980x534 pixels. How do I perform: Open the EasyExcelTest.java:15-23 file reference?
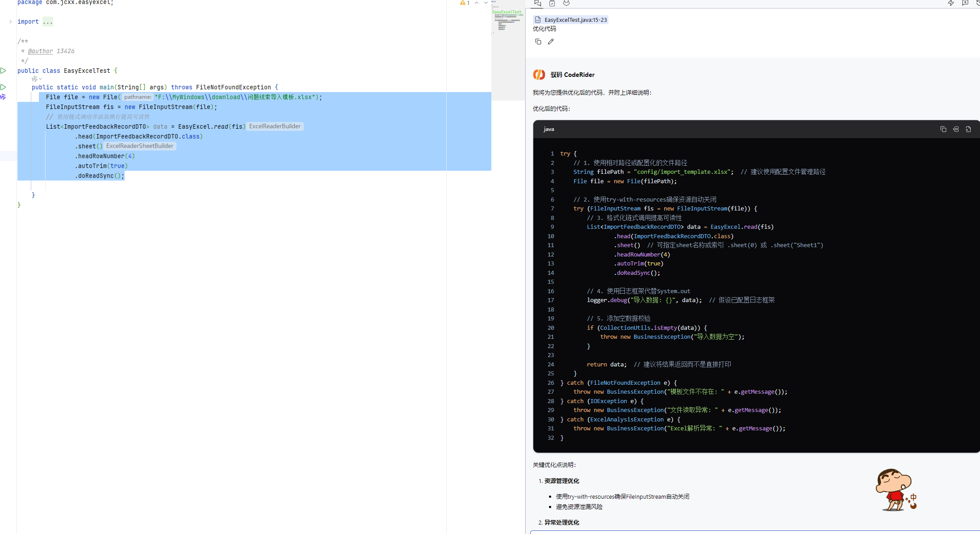(x=571, y=20)
